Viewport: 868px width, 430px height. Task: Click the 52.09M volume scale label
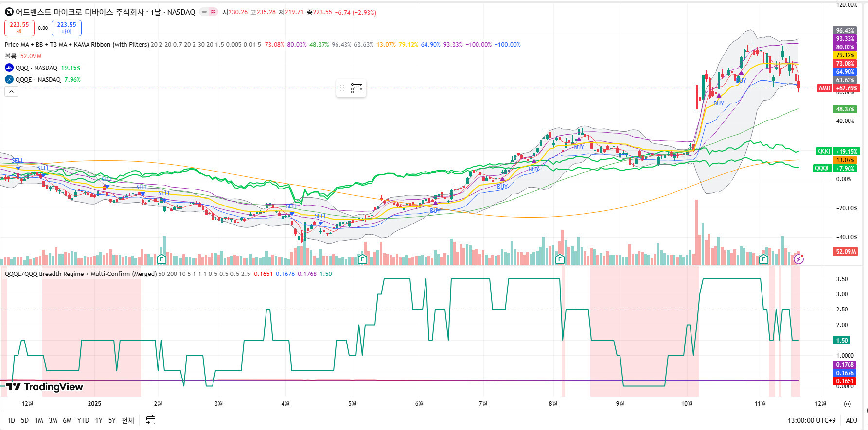846,252
